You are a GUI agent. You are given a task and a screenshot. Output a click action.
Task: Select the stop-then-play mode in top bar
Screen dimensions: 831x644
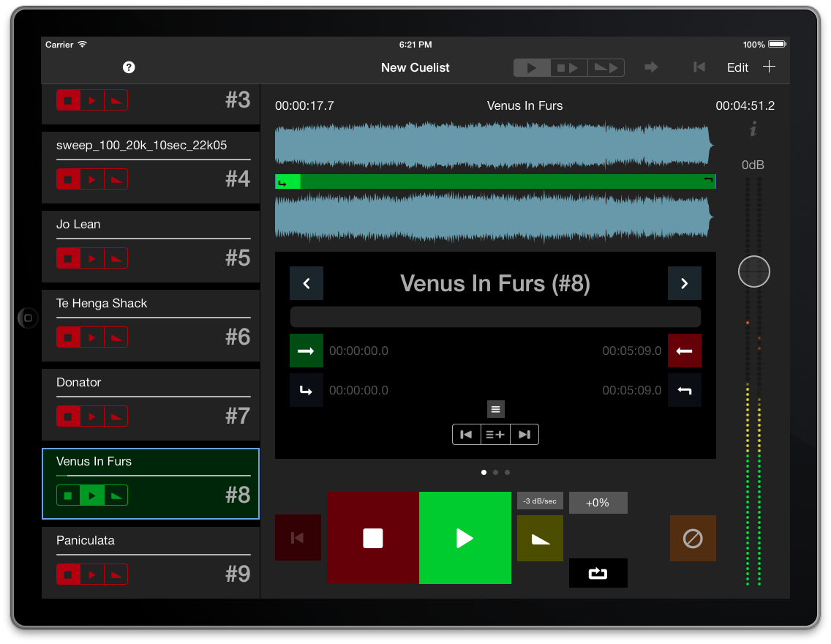pyautogui.click(x=568, y=68)
